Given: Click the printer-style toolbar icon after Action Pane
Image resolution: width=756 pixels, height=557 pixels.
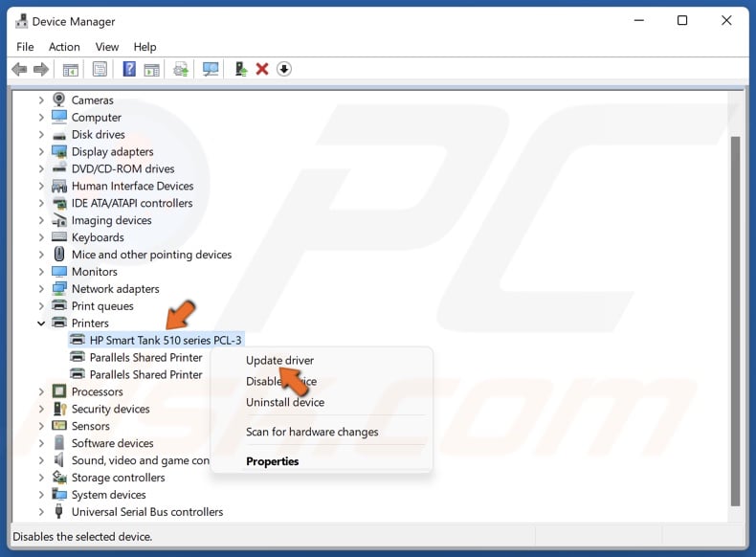Looking at the screenshot, I should coord(181,70).
